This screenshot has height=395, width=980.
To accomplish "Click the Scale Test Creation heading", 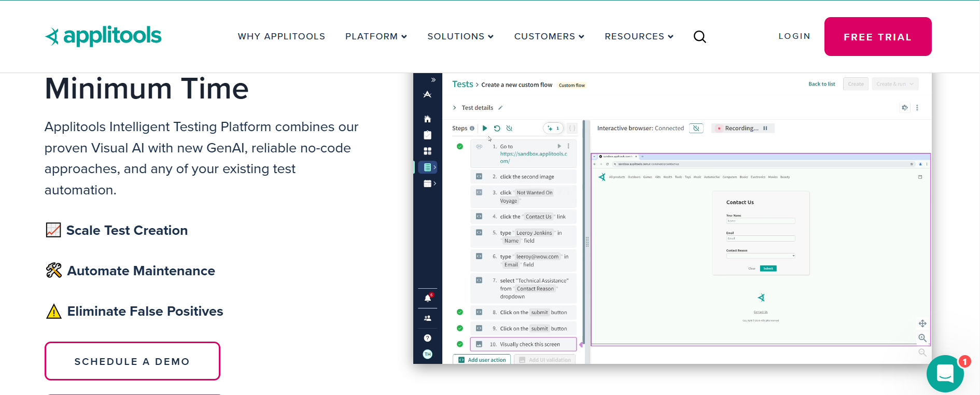I will 127,230.
